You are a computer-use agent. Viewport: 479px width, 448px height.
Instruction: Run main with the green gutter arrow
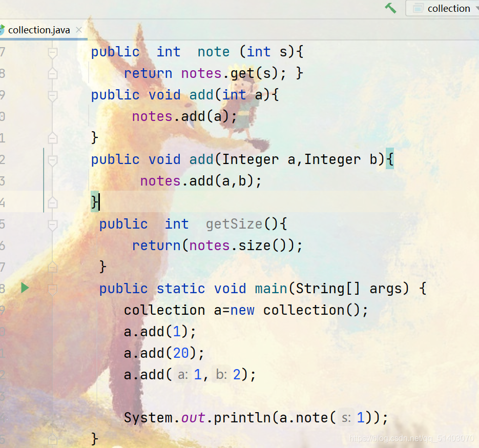(x=25, y=288)
